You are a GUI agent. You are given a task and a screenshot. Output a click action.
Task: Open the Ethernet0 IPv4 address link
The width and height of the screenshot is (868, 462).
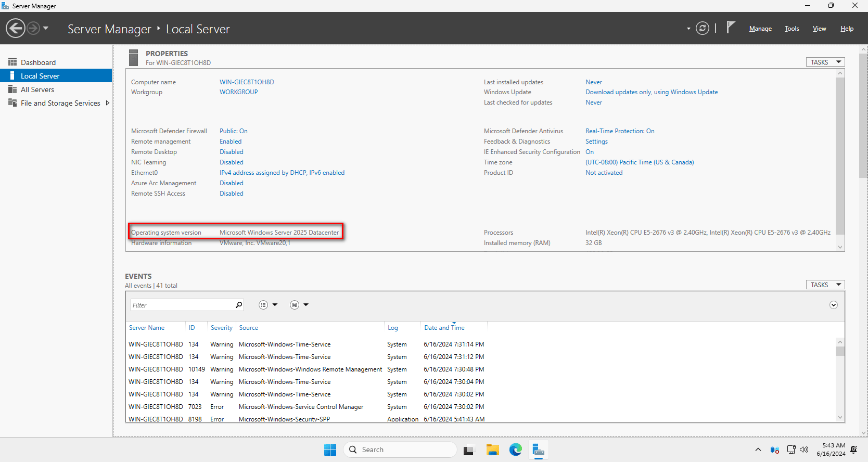point(282,173)
